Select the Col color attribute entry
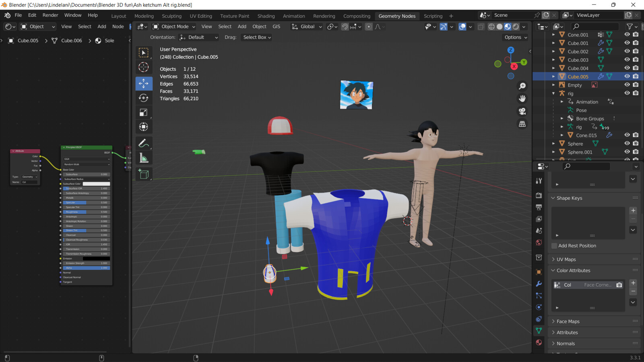 pos(588,285)
